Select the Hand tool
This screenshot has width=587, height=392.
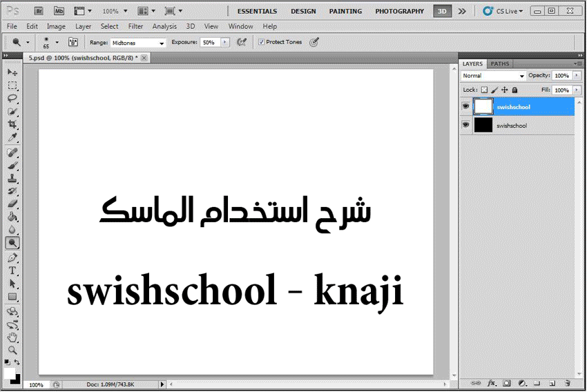(12, 337)
